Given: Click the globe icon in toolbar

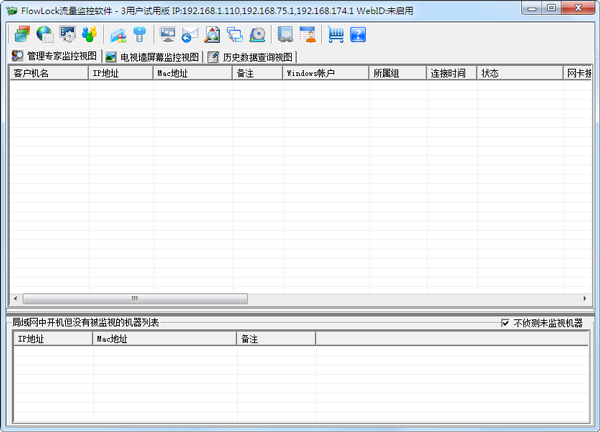Looking at the screenshot, I should click(45, 35).
